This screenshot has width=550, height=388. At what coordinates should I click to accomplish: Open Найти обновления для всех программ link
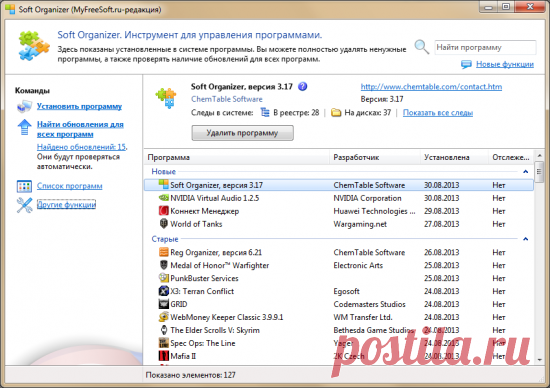(x=80, y=129)
